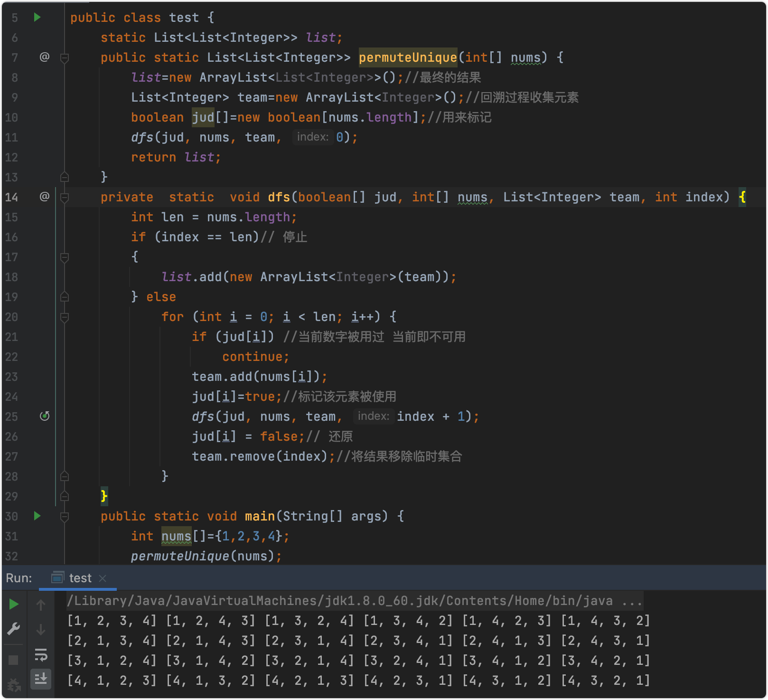Click the jud[i]=true statement on line 24
Screen dimensions: 768x700
[237, 397]
